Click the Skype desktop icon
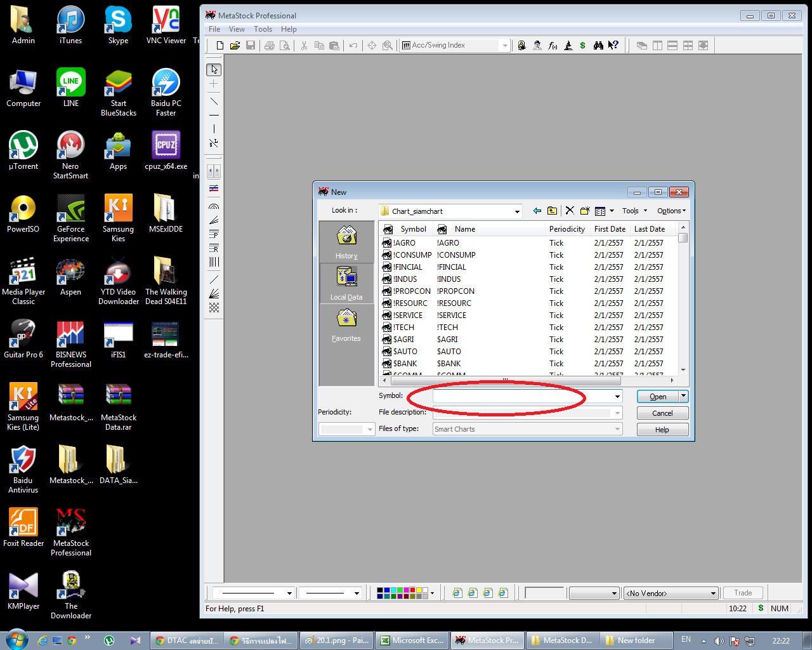The height and width of the screenshot is (650, 812). 118,26
